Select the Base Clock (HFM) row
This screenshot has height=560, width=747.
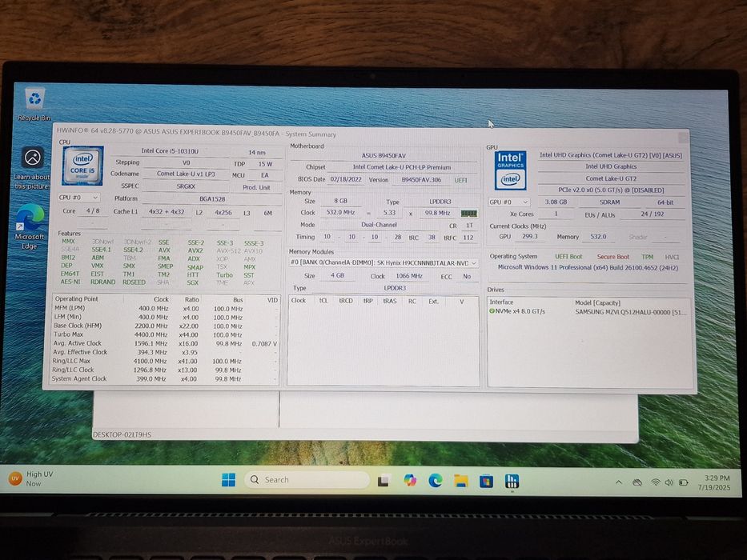pyautogui.click(x=165, y=326)
